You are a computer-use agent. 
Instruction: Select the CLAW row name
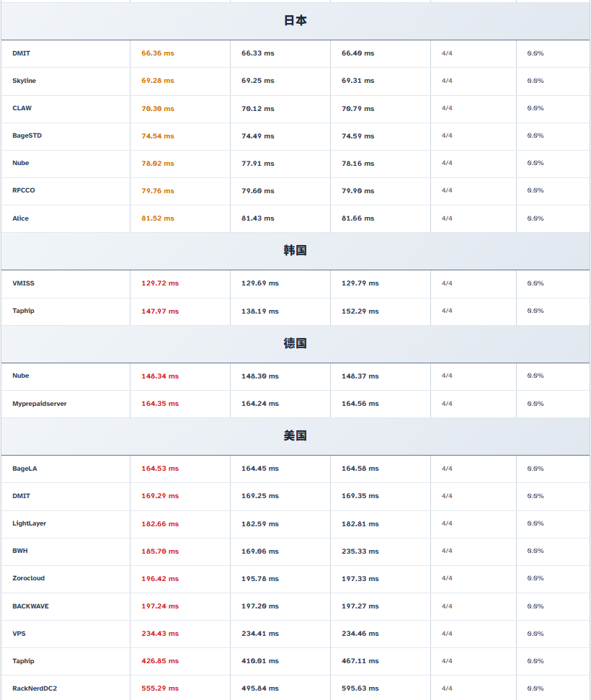point(22,108)
